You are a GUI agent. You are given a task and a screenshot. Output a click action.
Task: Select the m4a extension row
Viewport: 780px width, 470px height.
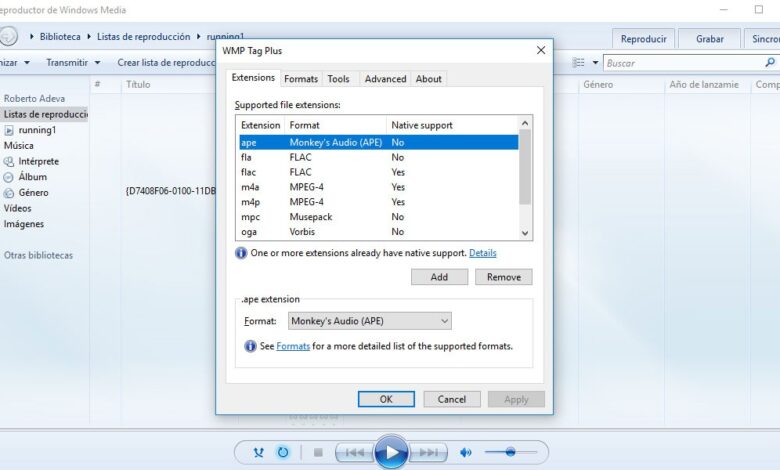(378, 187)
